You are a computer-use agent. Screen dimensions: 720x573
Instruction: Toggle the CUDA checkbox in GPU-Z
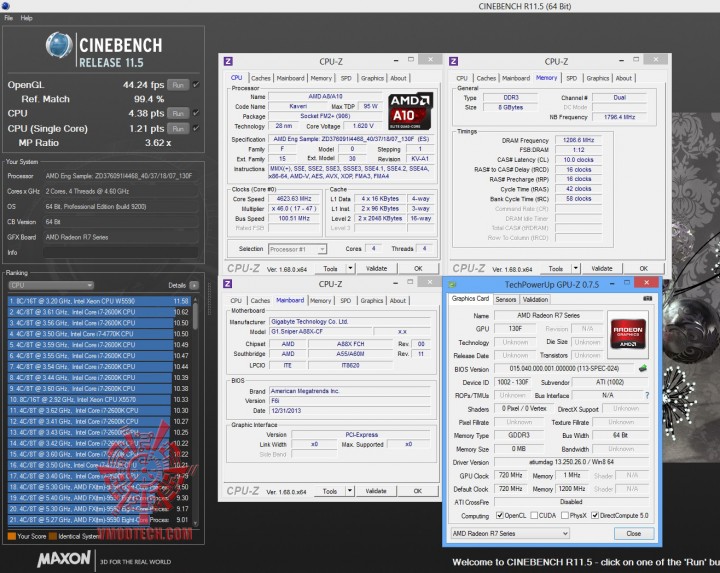(534, 515)
